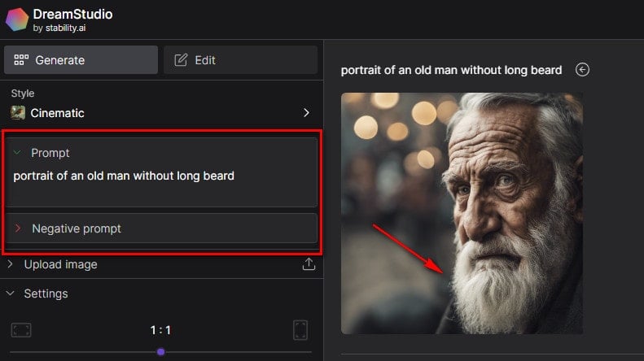Click the grid icon on Generate tab

(21, 60)
